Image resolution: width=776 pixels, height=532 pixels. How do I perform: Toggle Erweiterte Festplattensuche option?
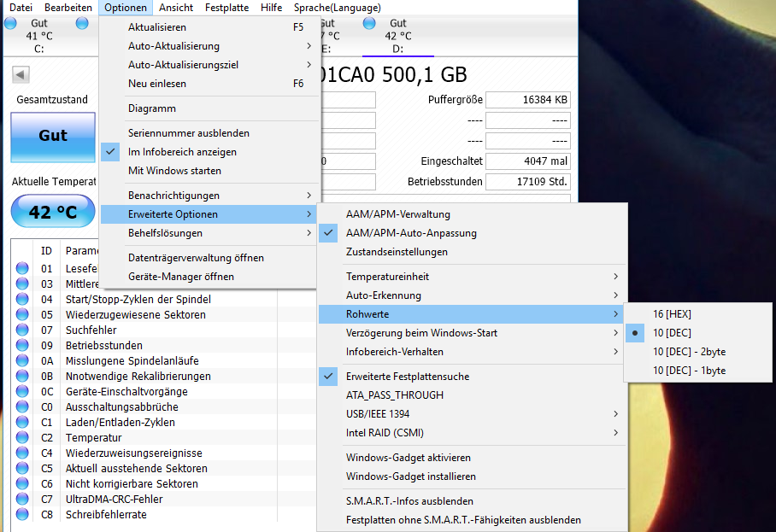click(x=472, y=377)
